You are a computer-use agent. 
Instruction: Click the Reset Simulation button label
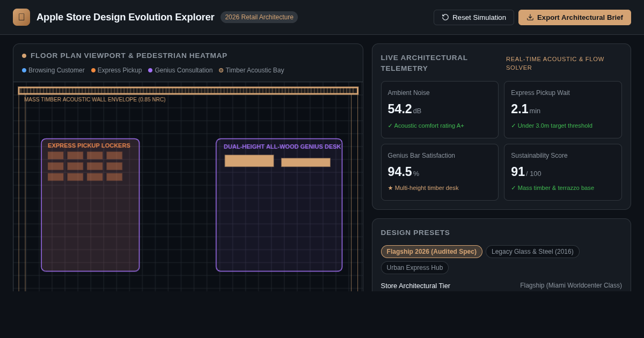(x=479, y=17)
